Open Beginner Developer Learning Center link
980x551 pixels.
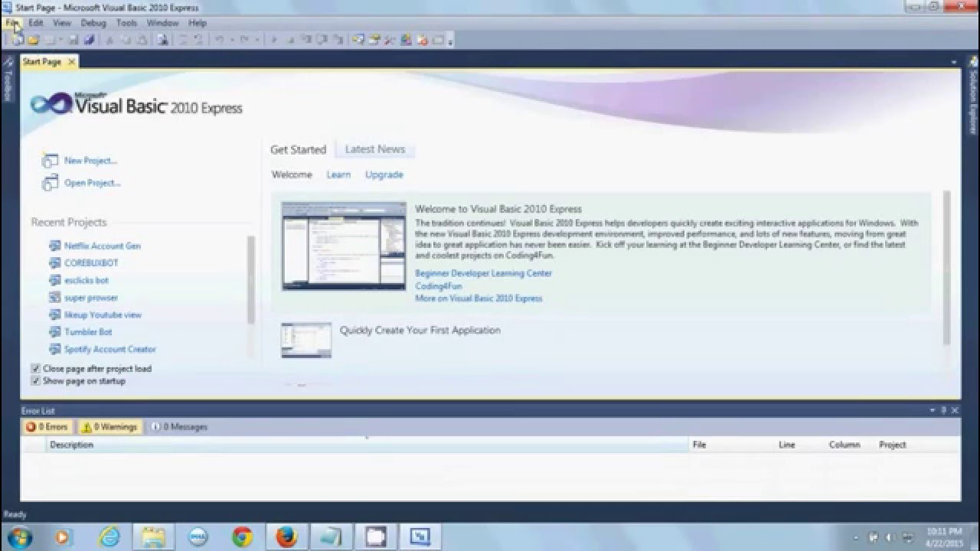click(483, 273)
